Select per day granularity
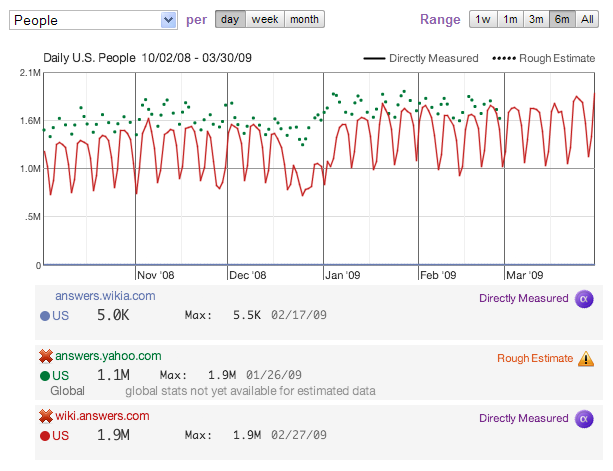The width and height of the screenshot is (613, 471). 230,19
